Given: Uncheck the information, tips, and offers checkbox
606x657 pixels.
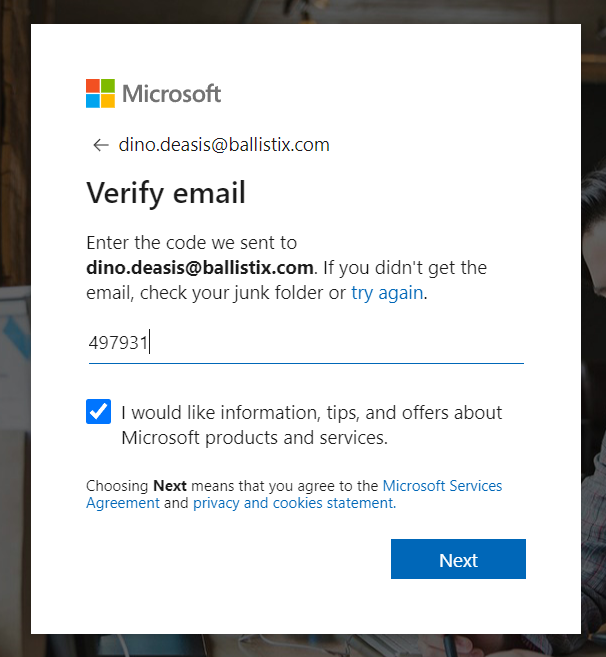Looking at the screenshot, I should coord(99,412).
